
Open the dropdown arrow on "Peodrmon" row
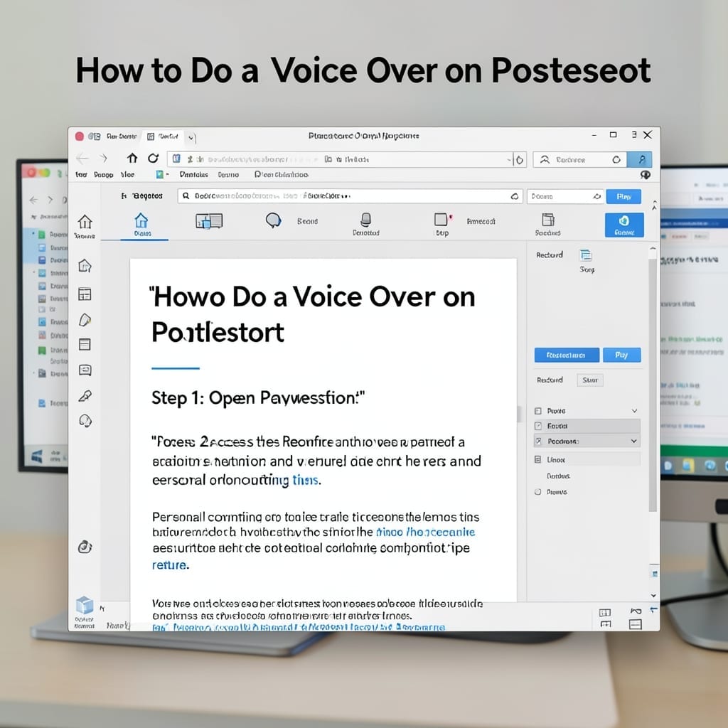[x=633, y=441]
